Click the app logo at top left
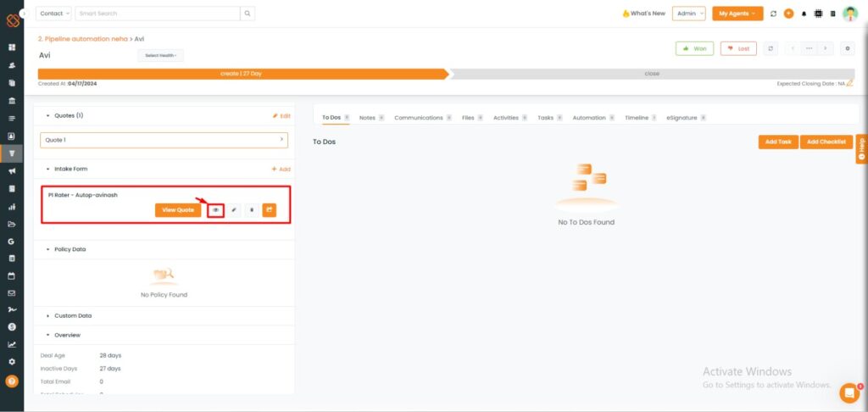 pos(13,20)
